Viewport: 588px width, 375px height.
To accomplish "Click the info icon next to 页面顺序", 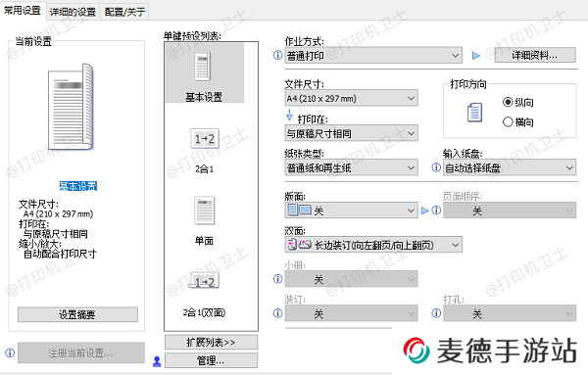I will 436,211.
